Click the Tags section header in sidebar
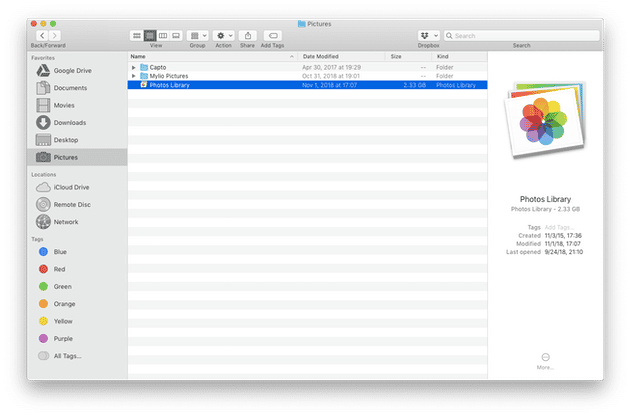Viewport: 630px width, 416px height. point(37,239)
